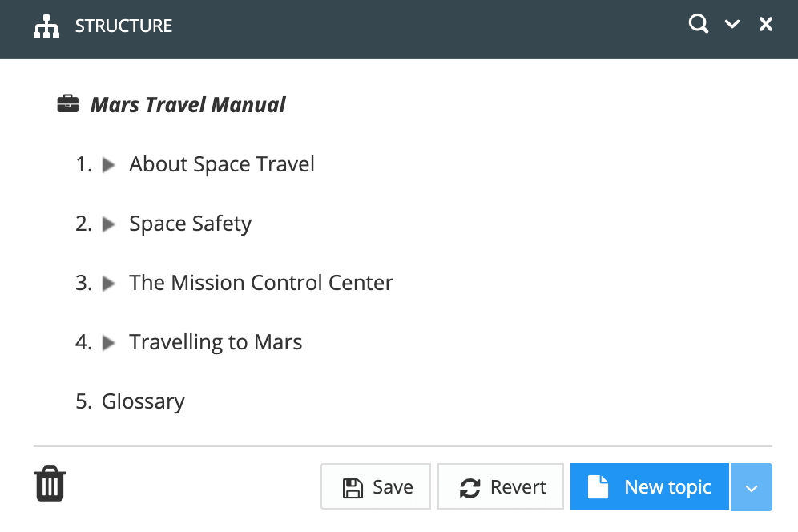Click the briefcase icon beside Mars Travel Manual
Image resolution: width=798 pixels, height=532 pixels.
click(x=68, y=104)
